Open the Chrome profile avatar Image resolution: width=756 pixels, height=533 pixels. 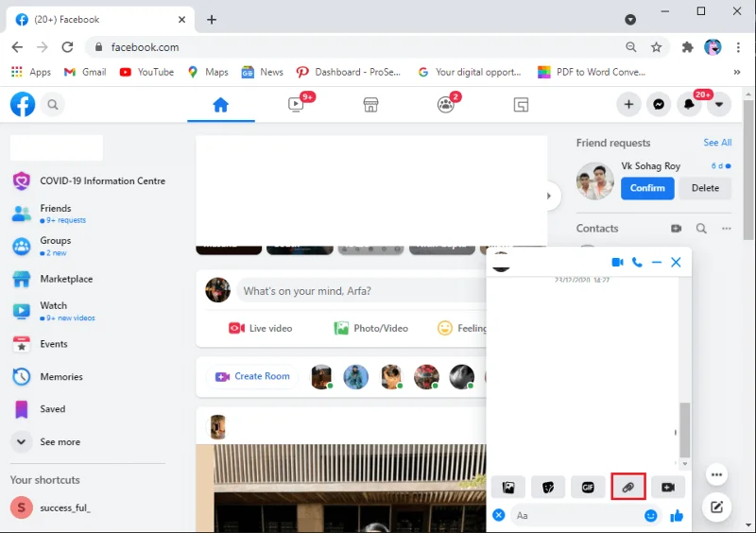(713, 47)
